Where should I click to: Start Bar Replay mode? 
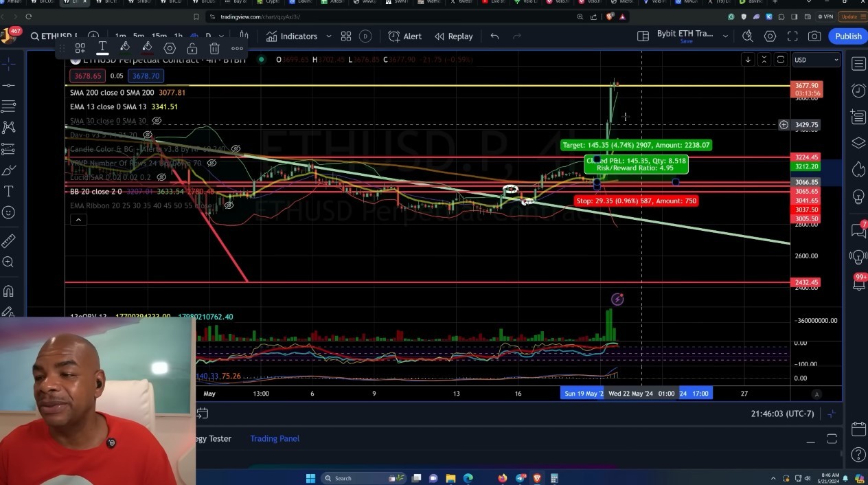(453, 36)
